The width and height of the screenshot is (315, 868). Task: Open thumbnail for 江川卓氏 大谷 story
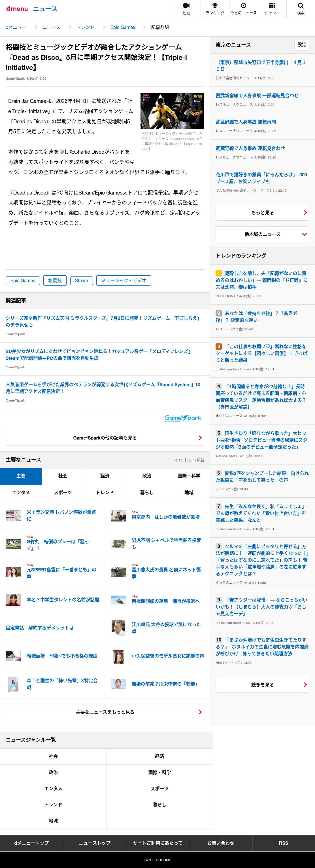[118, 628]
